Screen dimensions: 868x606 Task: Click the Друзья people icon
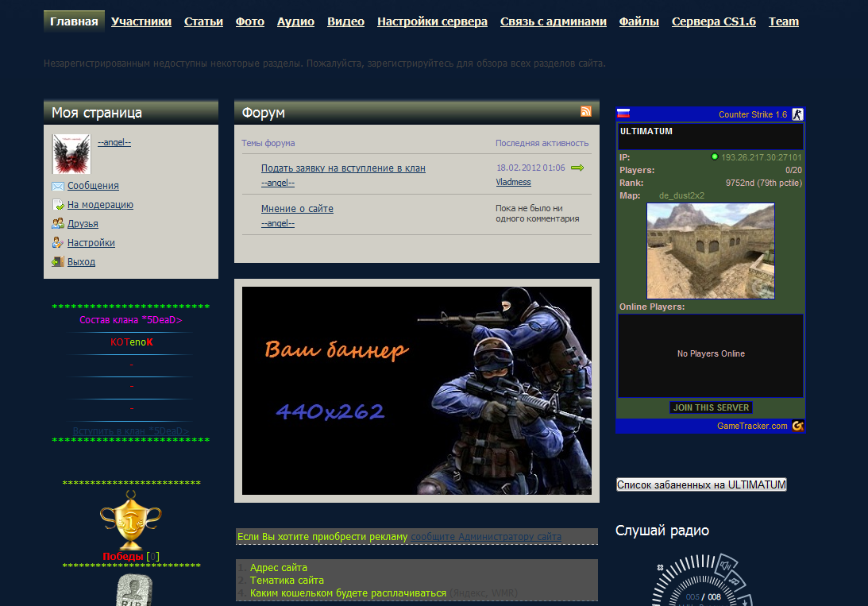(57, 224)
